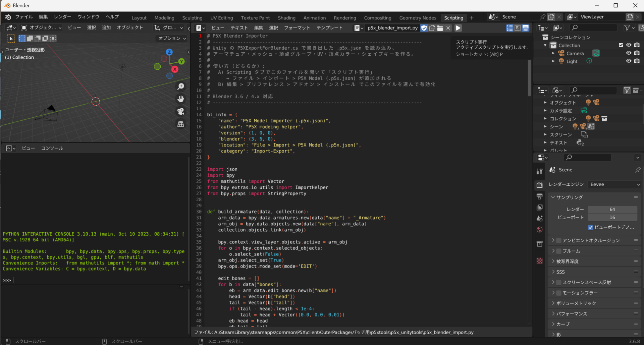Open the Render properties tab
Image resolution: width=644 pixels, height=345 pixels.
(539, 185)
